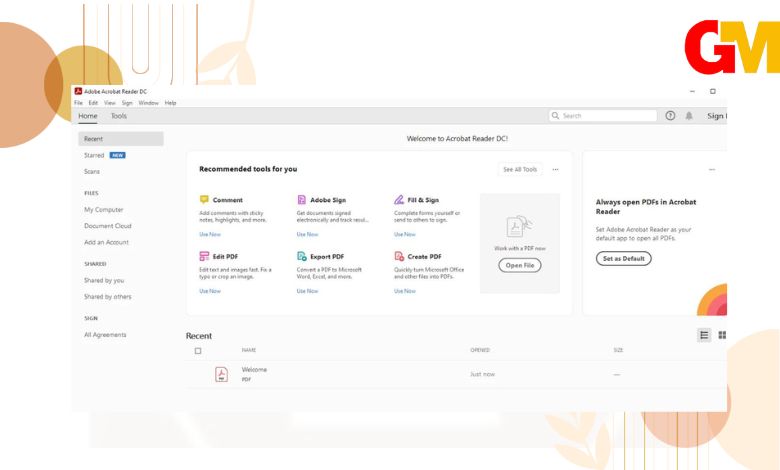Click Use Now under Adobe Sign
This screenshot has width=780, height=470.
[307, 234]
